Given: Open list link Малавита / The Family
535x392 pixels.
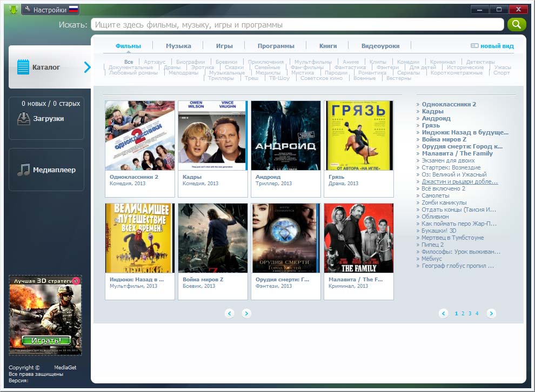Looking at the screenshot, I should tap(457, 153).
